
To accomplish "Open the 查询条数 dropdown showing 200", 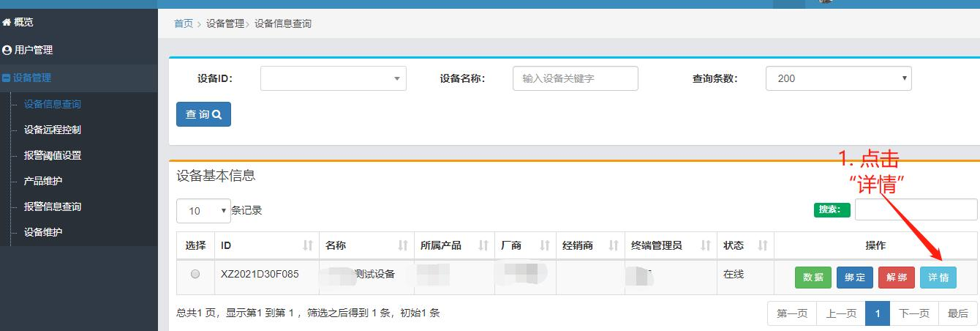I will 838,78.
